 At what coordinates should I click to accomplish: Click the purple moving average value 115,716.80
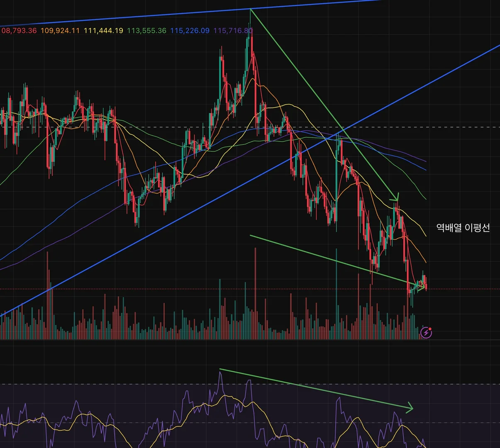click(233, 31)
